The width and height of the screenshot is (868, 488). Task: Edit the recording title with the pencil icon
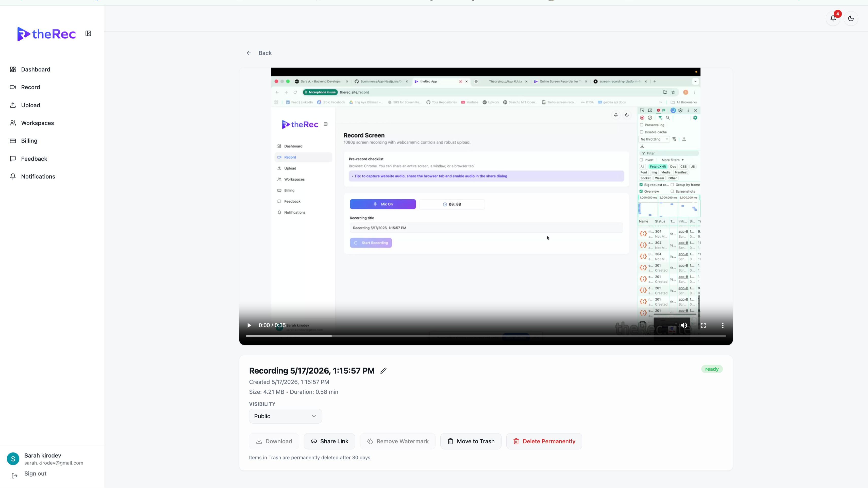pyautogui.click(x=383, y=371)
